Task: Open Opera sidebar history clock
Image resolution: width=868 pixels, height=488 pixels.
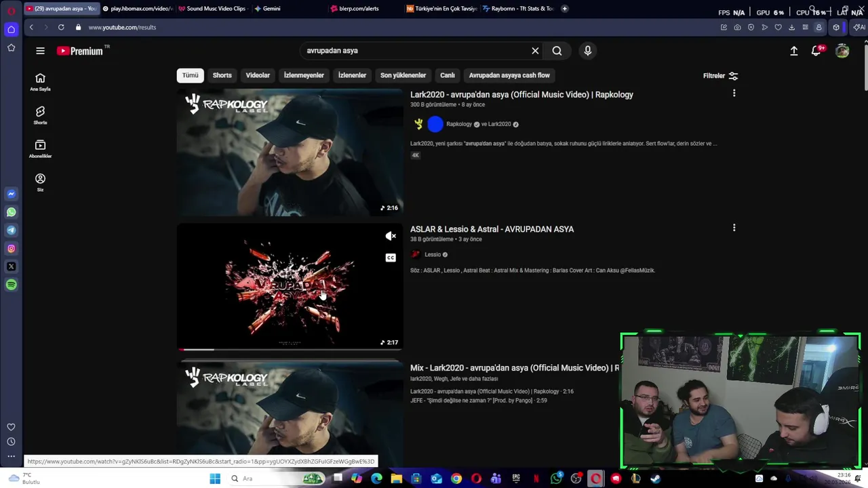Action: [11, 442]
